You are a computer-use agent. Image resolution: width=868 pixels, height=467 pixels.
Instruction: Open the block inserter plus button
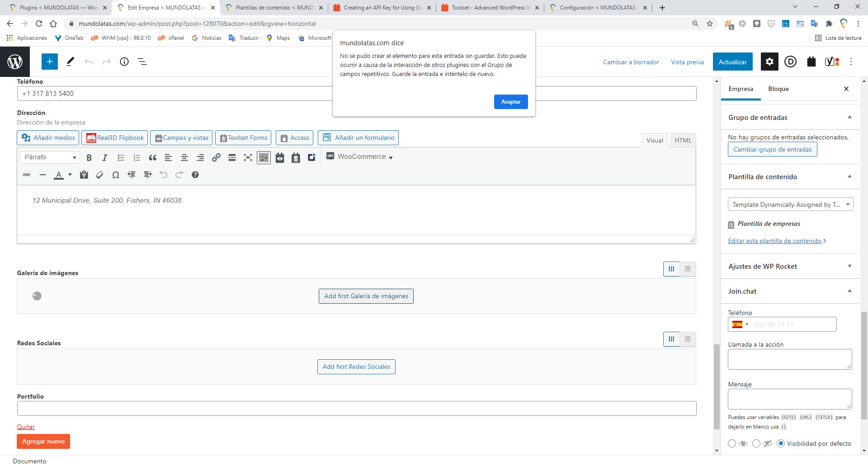coord(50,62)
